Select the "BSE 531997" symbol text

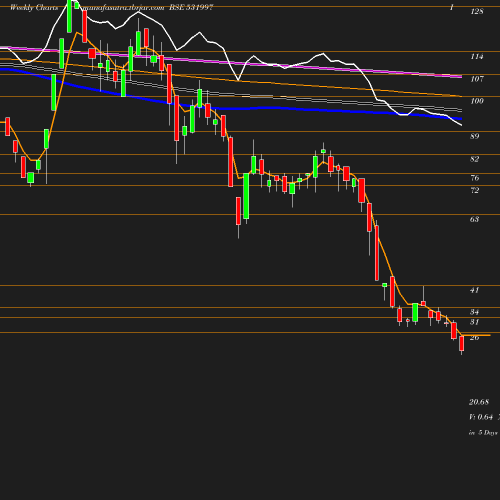tap(191, 7)
